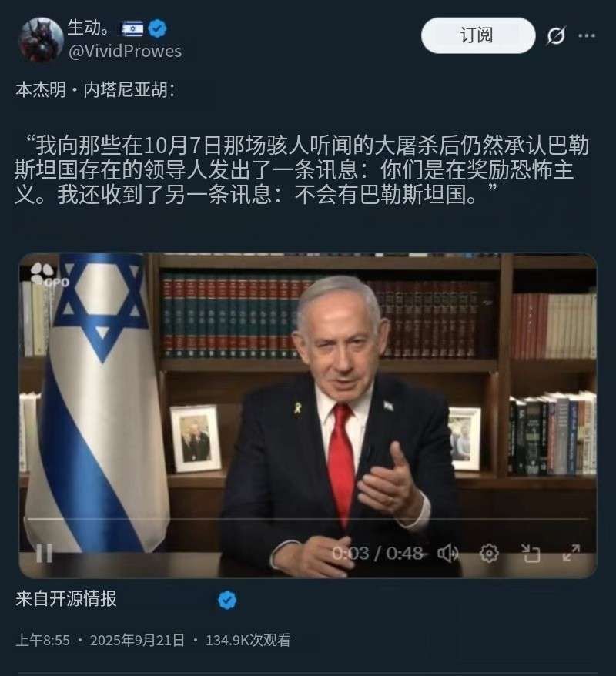Screen dimensions: 616x676
Task: Click verified badge next to source label
Action: click(227, 600)
